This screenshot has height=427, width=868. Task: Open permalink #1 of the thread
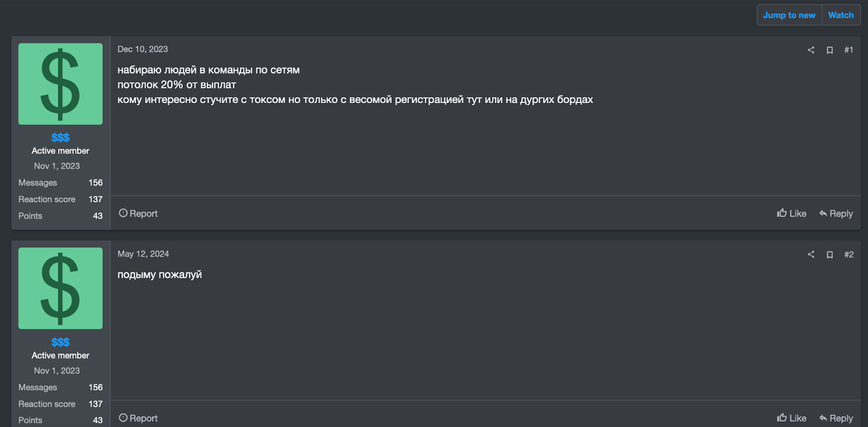click(x=848, y=49)
